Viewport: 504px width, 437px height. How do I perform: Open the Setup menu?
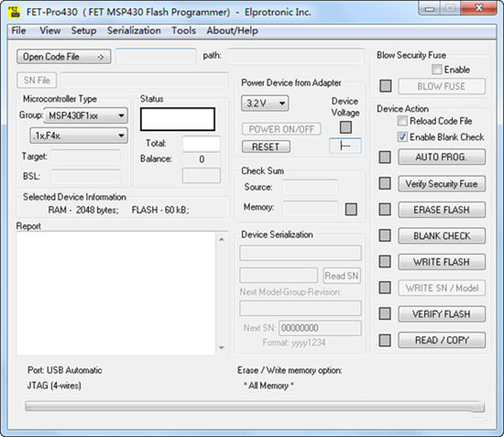tap(83, 30)
